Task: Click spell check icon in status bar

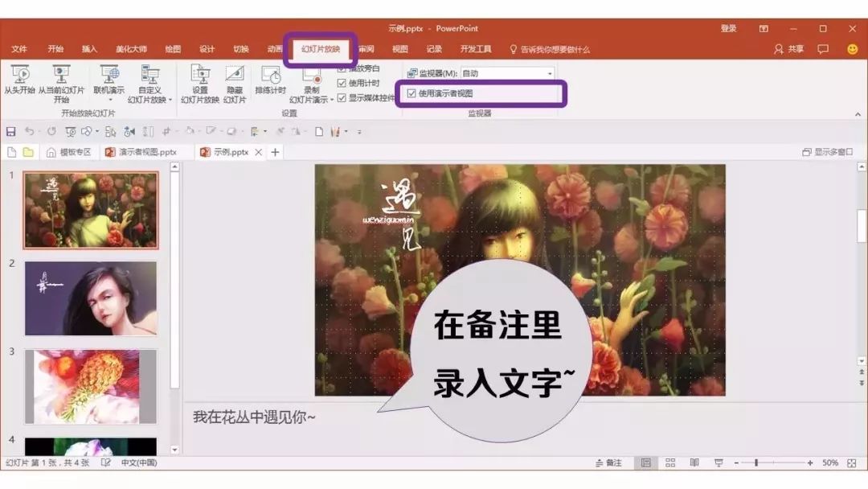Action: pos(106,462)
